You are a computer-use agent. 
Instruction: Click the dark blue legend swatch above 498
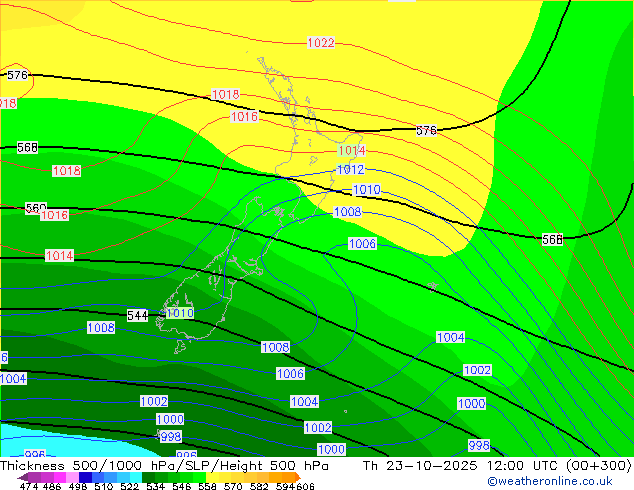coord(85,477)
